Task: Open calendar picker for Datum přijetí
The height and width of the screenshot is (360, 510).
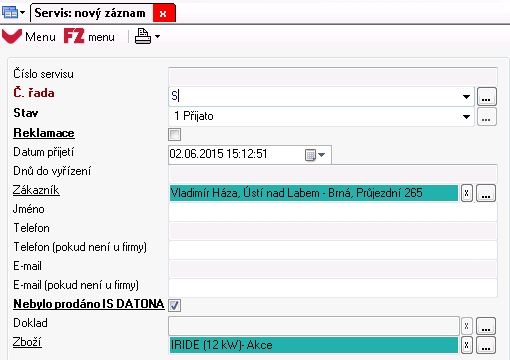Action: (x=315, y=155)
